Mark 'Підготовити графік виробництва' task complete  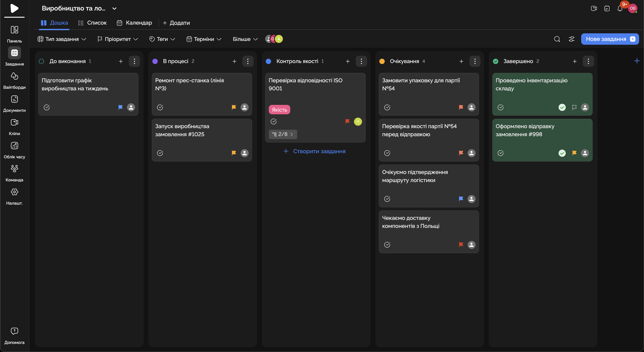[x=47, y=107]
